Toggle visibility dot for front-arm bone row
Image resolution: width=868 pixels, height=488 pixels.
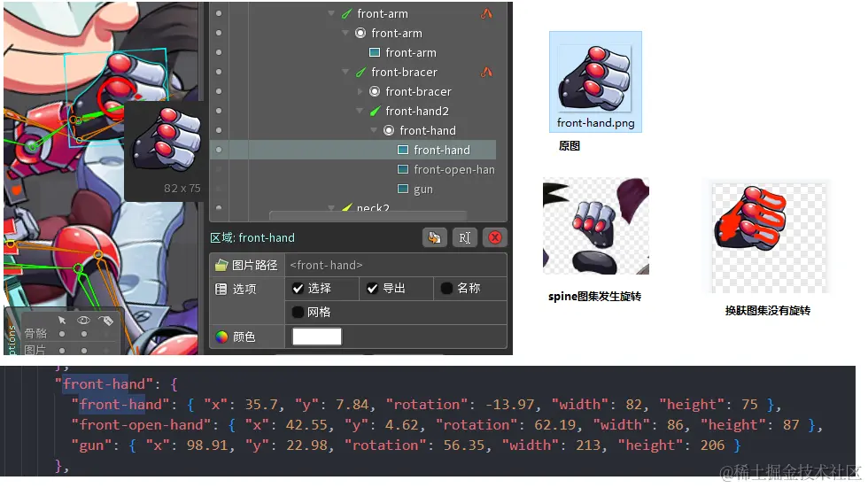click(219, 13)
